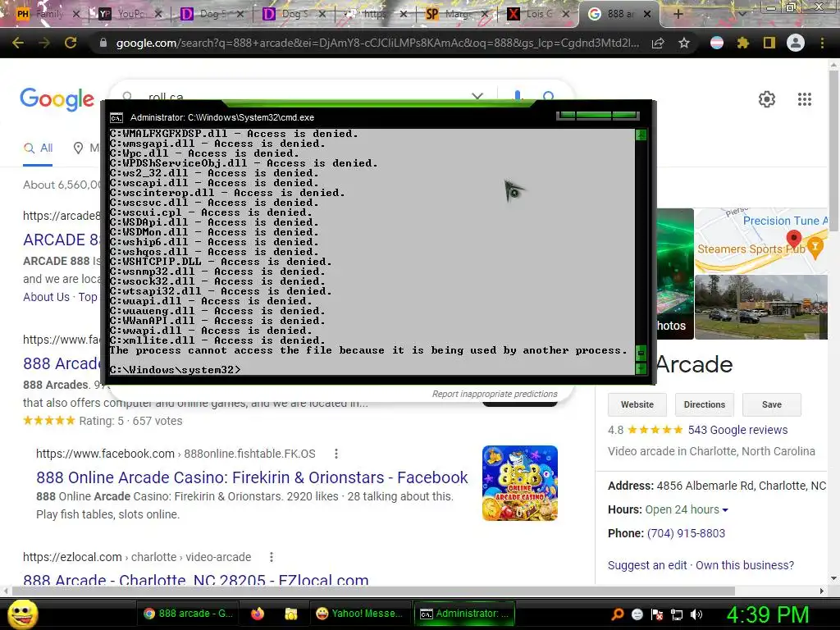The height and width of the screenshot is (630, 840).
Task: Expand the tab search chevron in Chrome
Action: pyautogui.click(x=742, y=14)
